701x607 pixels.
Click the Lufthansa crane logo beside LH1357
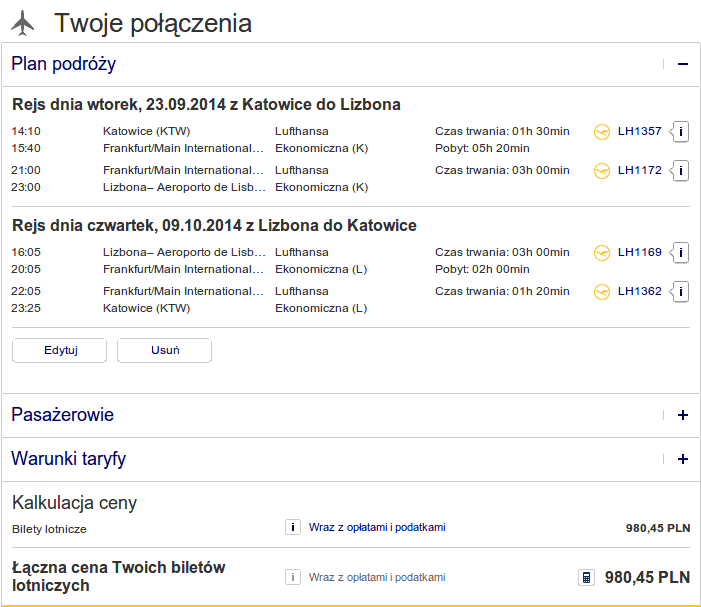[602, 132]
